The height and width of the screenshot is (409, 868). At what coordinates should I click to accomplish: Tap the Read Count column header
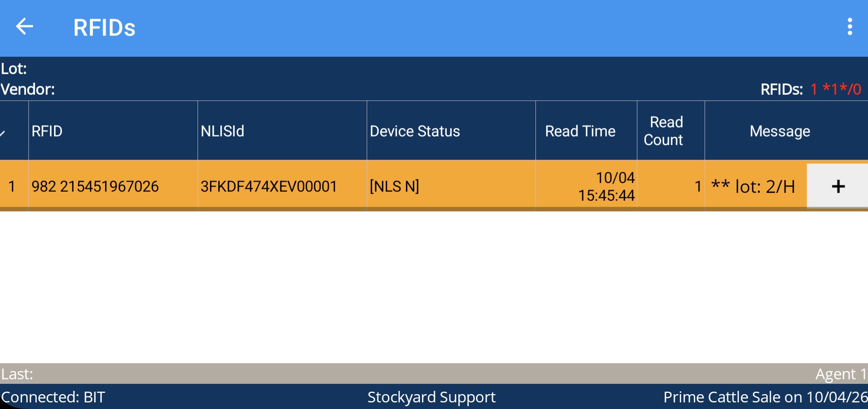click(663, 131)
